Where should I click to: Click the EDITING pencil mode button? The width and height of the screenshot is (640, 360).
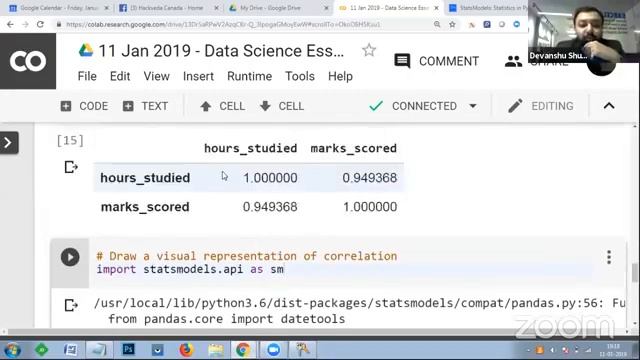541,106
